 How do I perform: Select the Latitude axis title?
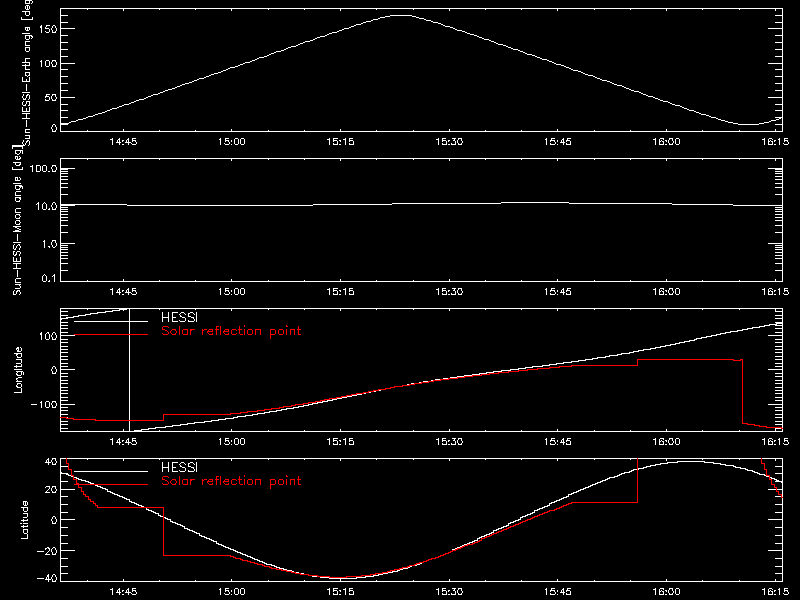pyautogui.click(x=24, y=520)
